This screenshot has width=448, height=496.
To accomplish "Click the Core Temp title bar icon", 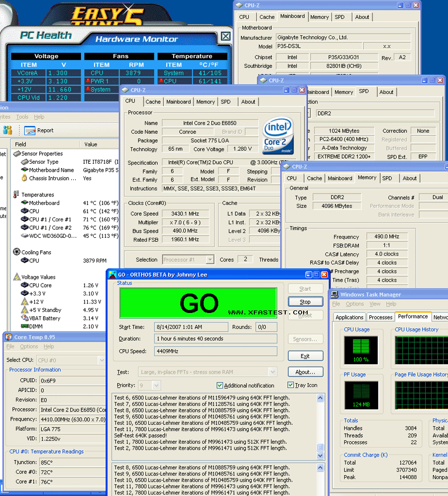I will 8,337.
